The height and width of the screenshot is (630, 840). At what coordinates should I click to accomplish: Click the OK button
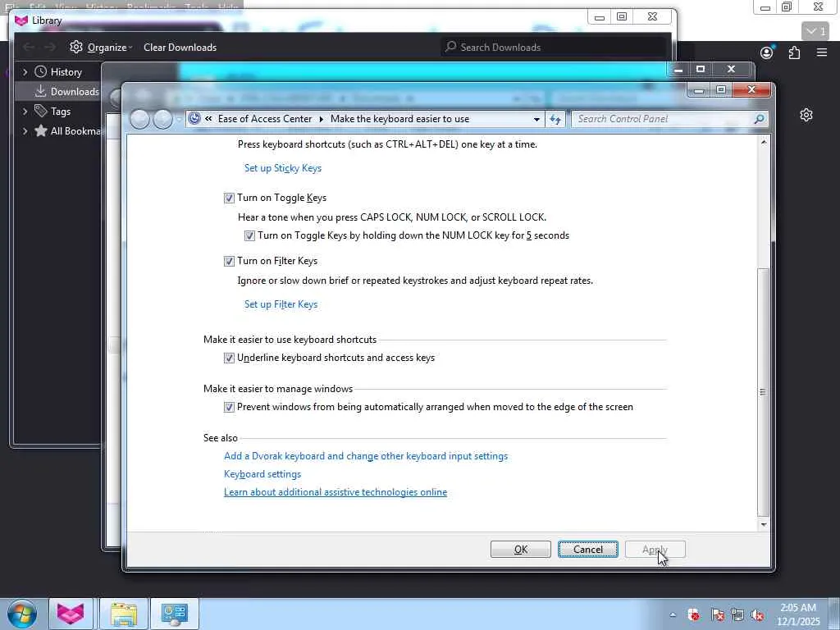(x=520, y=550)
